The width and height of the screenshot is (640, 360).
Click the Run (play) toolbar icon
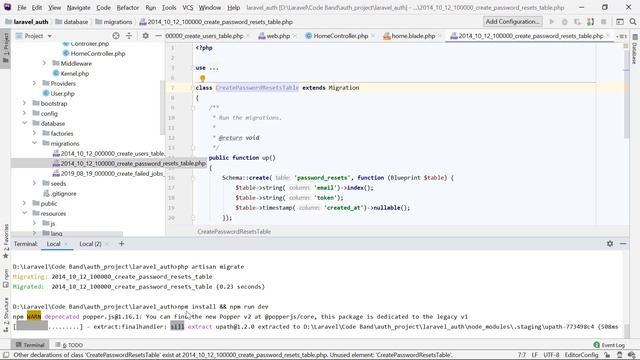(x=551, y=22)
